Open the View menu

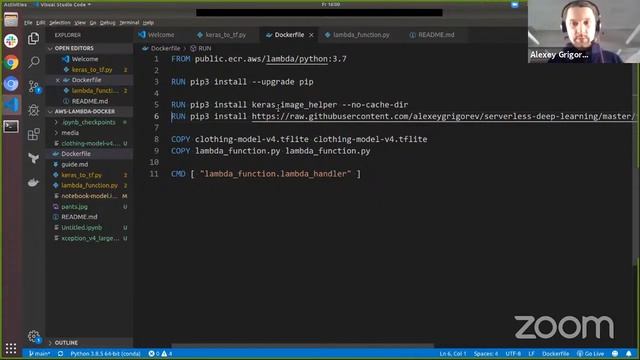80,23
